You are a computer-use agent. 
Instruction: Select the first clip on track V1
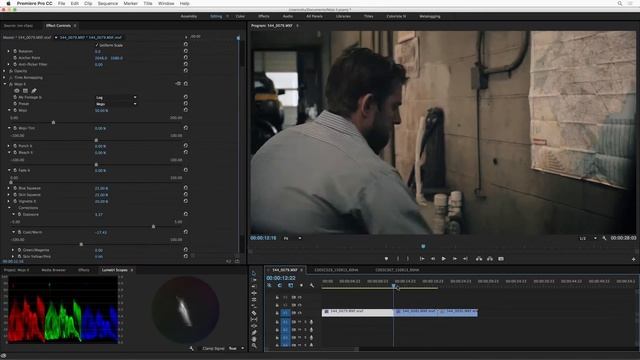click(358, 312)
